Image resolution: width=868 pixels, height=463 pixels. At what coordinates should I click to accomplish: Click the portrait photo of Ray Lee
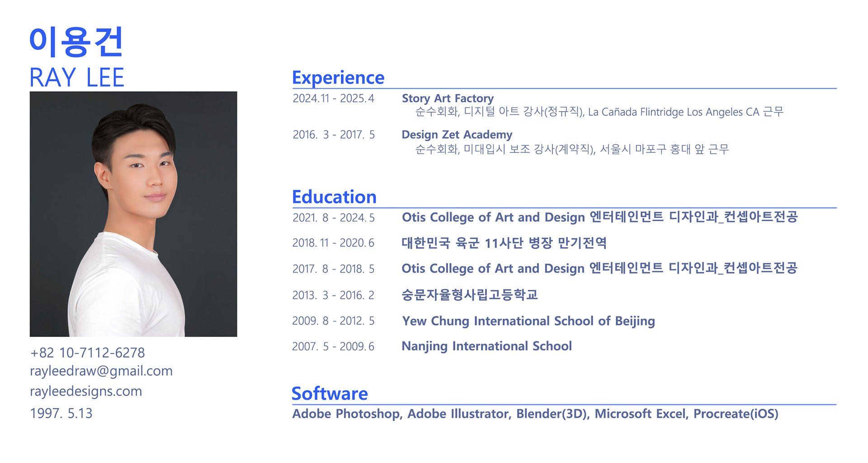point(133,214)
